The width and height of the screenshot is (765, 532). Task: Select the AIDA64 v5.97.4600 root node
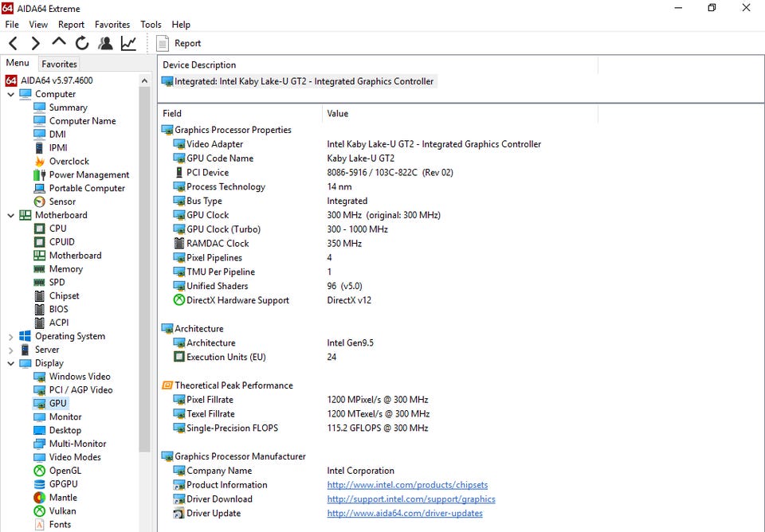pyautogui.click(x=49, y=80)
